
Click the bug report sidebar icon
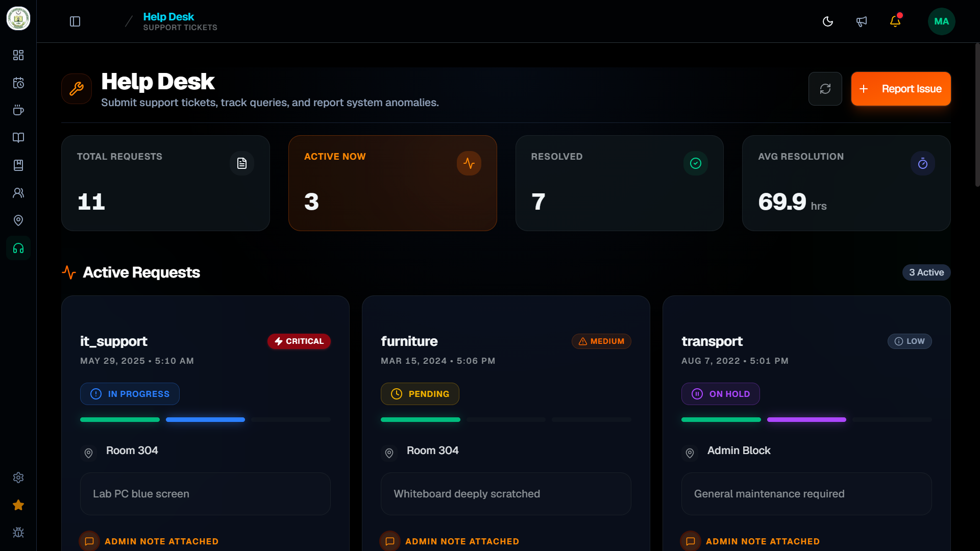point(18,533)
